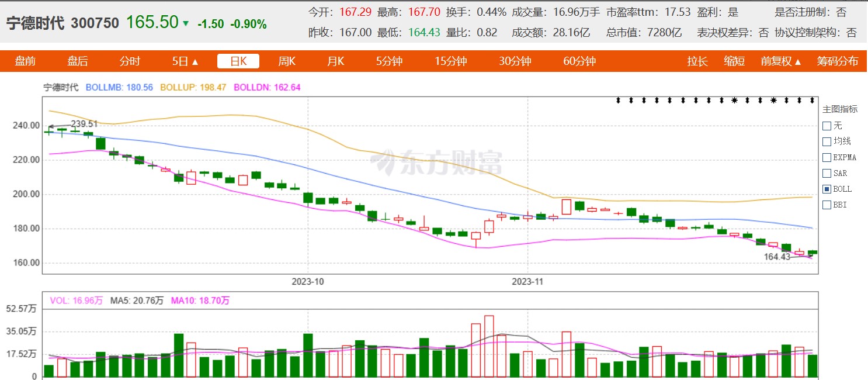Click the stock code 300750
Screen dimensions: 868x380
(95, 23)
